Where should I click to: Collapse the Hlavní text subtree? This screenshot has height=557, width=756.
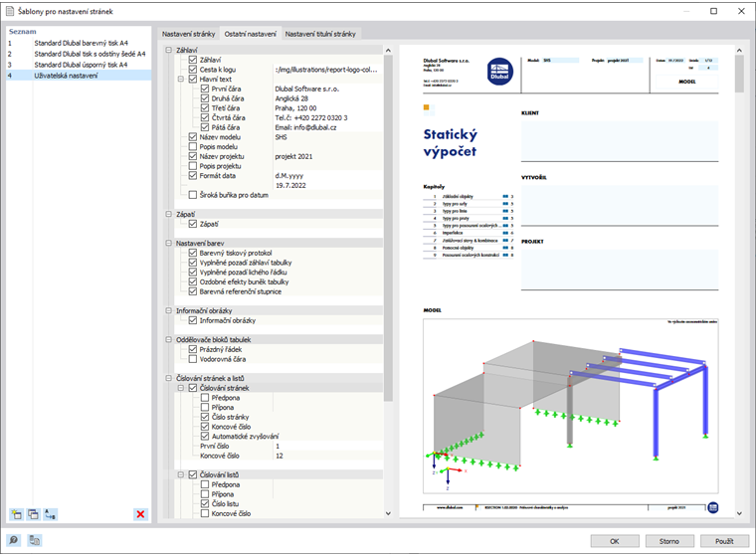coord(181,80)
